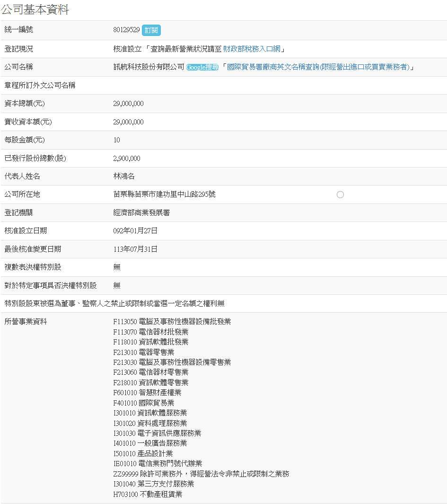
Task: Click the 章程所訂外文公司名稱 label
Action: (40, 85)
